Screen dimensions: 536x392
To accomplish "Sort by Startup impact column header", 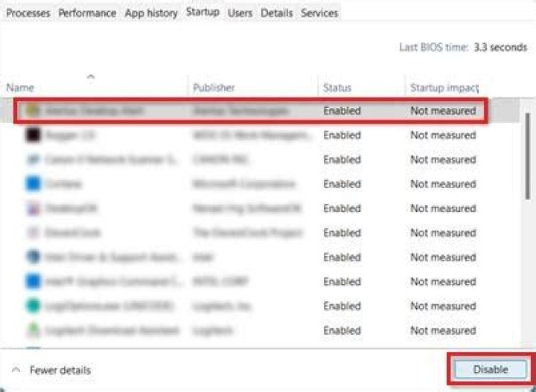I will click(x=443, y=88).
